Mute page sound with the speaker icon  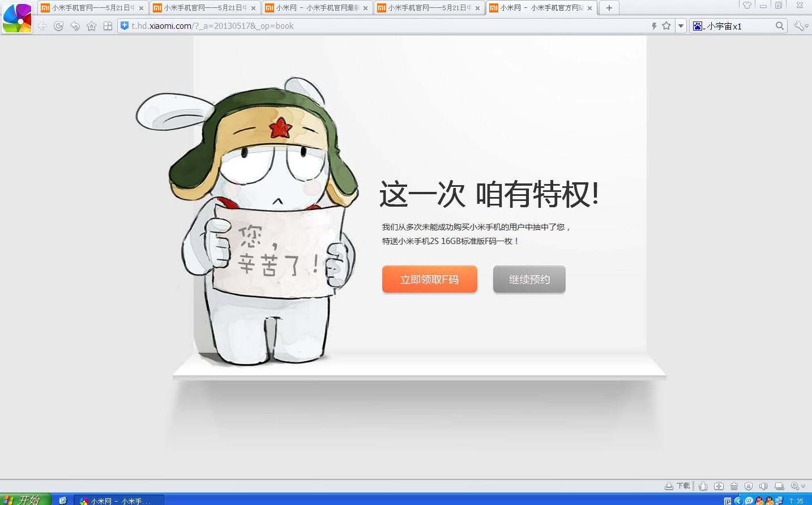tap(763, 486)
